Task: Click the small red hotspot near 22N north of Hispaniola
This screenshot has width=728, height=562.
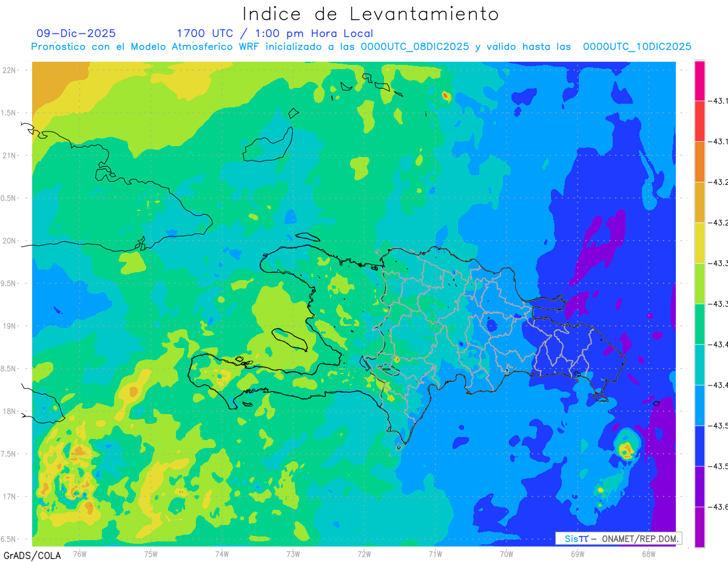Action: pyautogui.click(x=447, y=95)
